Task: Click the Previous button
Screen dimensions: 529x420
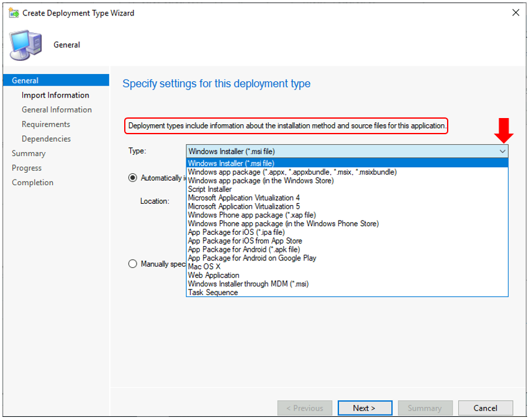Action: pyautogui.click(x=305, y=408)
